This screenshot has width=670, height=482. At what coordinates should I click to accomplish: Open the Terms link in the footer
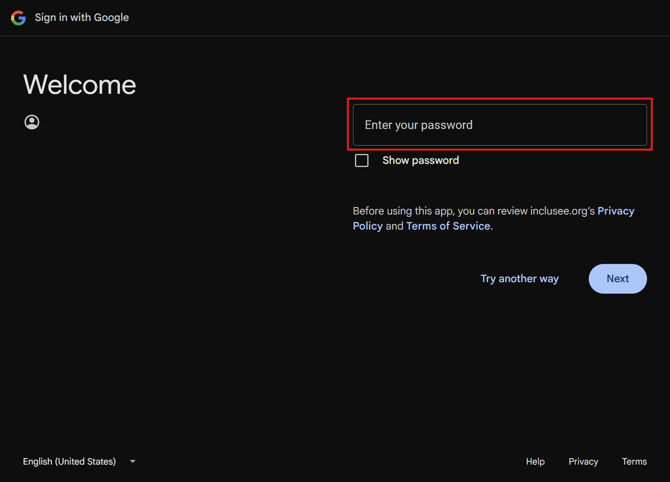coord(634,461)
